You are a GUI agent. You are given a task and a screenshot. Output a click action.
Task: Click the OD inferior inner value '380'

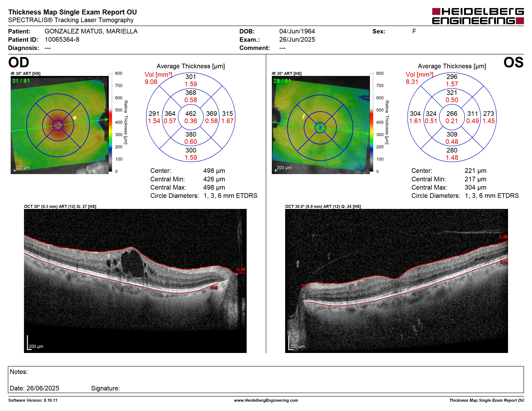tap(190, 134)
